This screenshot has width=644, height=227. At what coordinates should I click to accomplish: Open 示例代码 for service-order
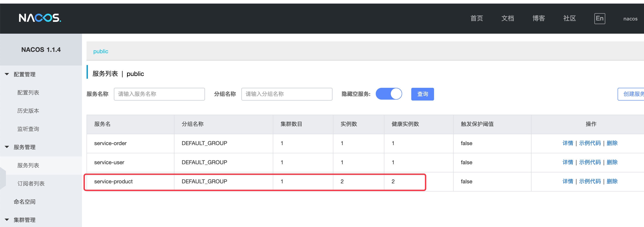pos(590,143)
